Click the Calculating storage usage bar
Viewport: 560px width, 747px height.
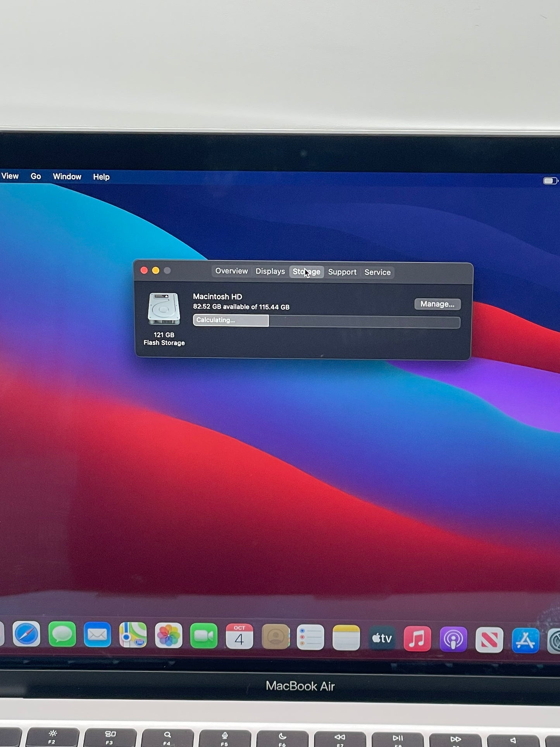point(327,321)
